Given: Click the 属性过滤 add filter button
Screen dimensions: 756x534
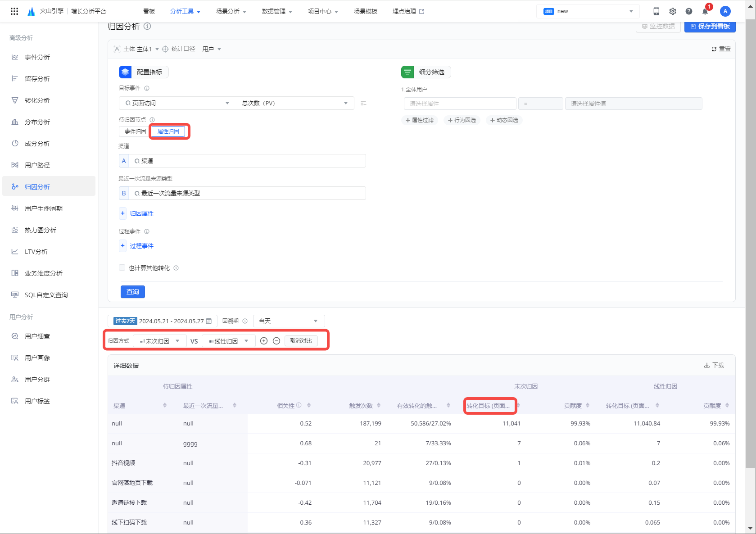Looking at the screenshot, I should 420,120.
